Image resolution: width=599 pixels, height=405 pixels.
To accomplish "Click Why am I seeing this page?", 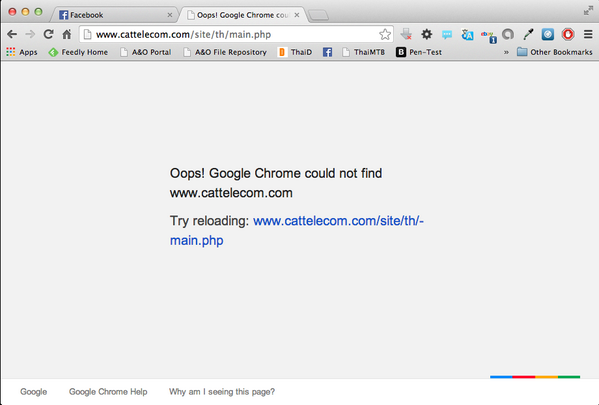I will point(222,392).
